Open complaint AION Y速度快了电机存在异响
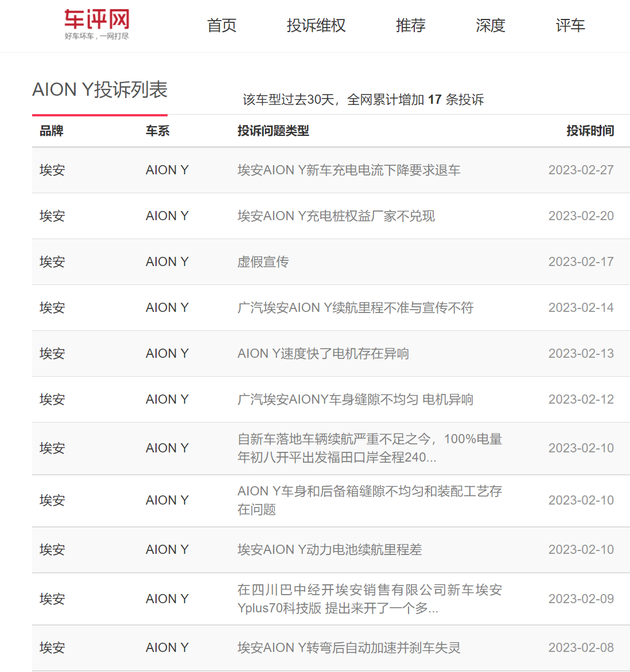The width and height of the screenshot is (630, 672). tap(323, 354)
